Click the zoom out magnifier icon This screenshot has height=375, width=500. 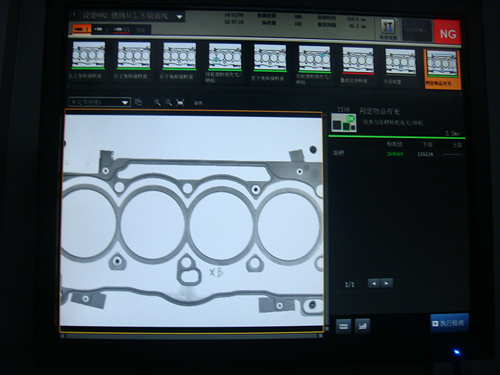tap(169, 103)
